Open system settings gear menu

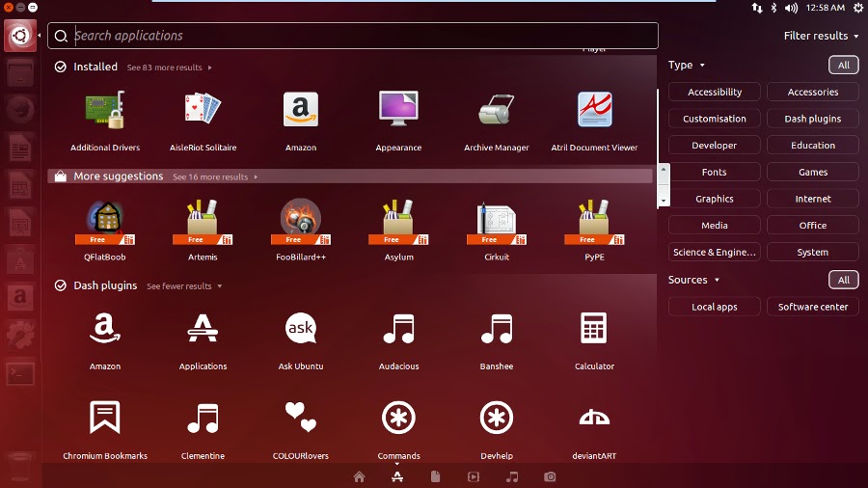click(858, 7)
